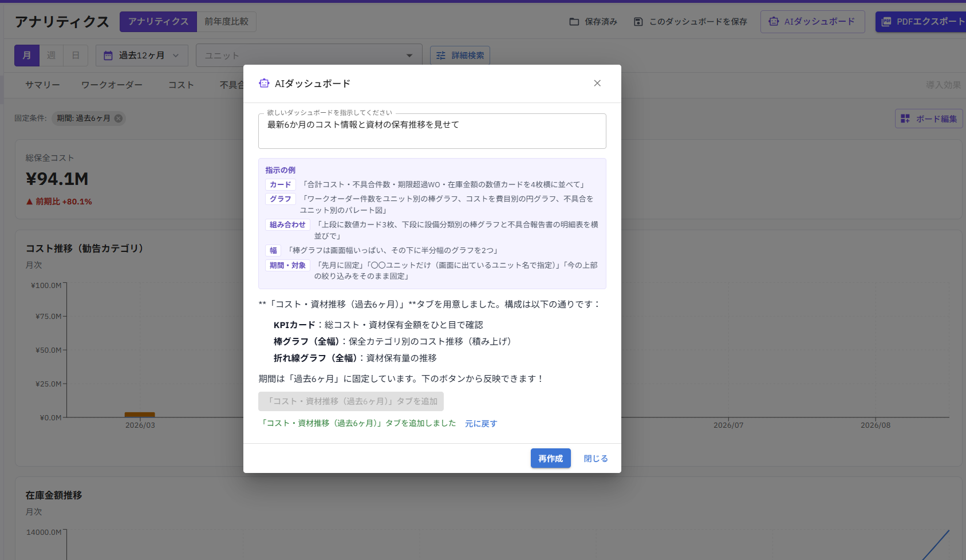Switch to コスト tab

(x=181, y=85)
